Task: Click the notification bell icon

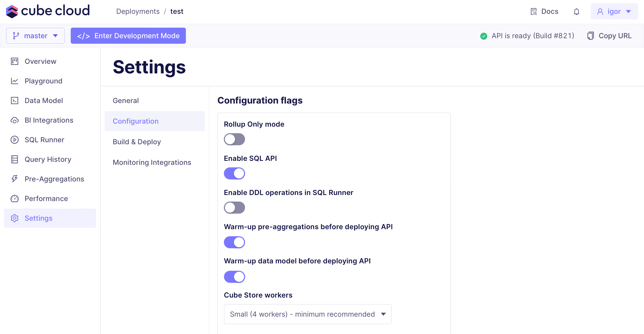Action: [x=576, y=12]
